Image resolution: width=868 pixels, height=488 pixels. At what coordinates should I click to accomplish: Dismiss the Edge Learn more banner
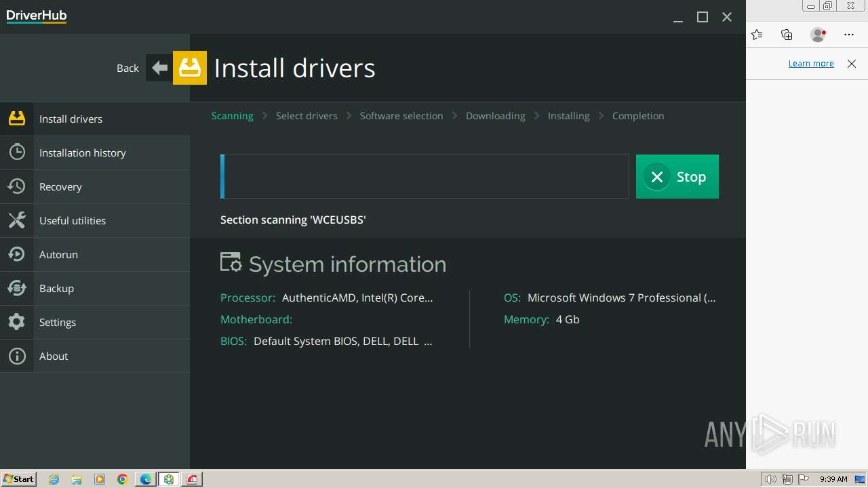coord(852,64)
